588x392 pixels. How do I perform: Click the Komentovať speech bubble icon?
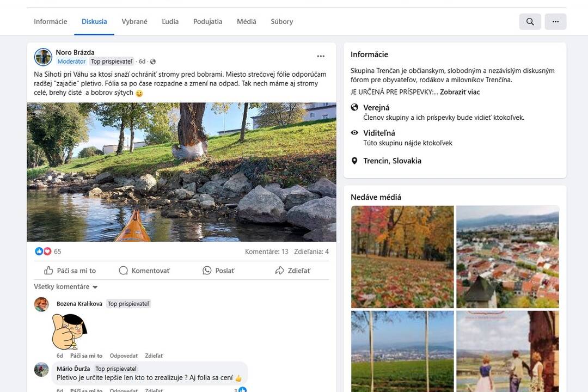pyautogui.click(x=123, y=270)
